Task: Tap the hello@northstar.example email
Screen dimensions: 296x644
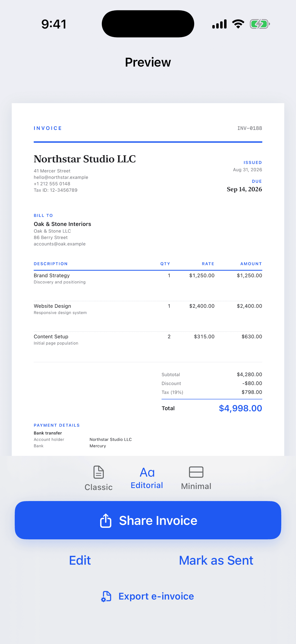Action: click(x=61, y=177)
